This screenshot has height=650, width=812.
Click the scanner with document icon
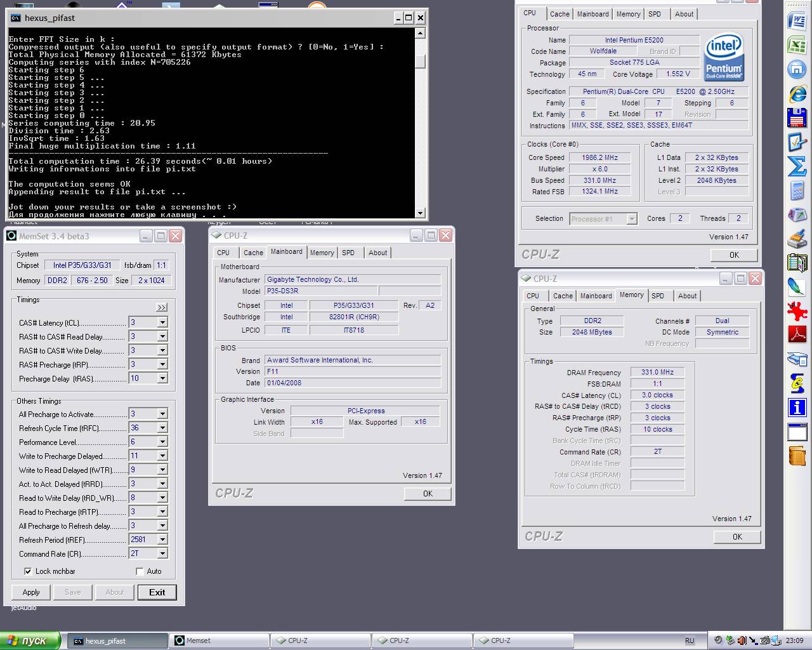(x=797, y=359)
